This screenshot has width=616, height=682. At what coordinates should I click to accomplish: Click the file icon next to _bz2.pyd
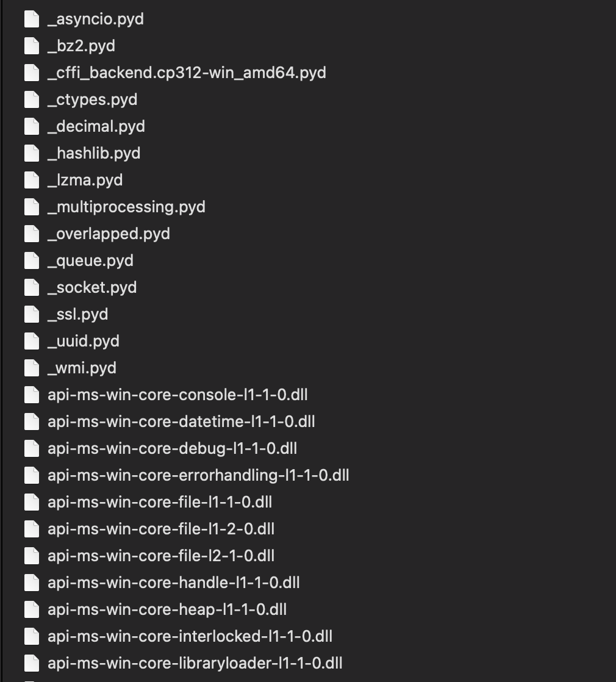(32, 46)
